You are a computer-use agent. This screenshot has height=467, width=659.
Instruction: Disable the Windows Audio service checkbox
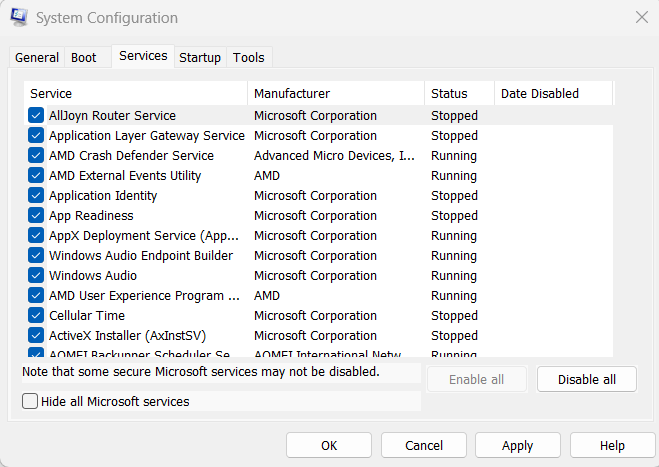tap(36, 276)
